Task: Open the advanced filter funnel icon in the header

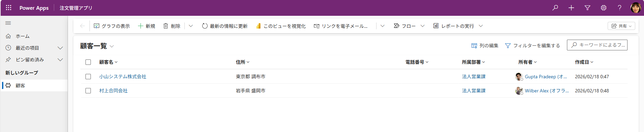Action: (x=587, y=8)
